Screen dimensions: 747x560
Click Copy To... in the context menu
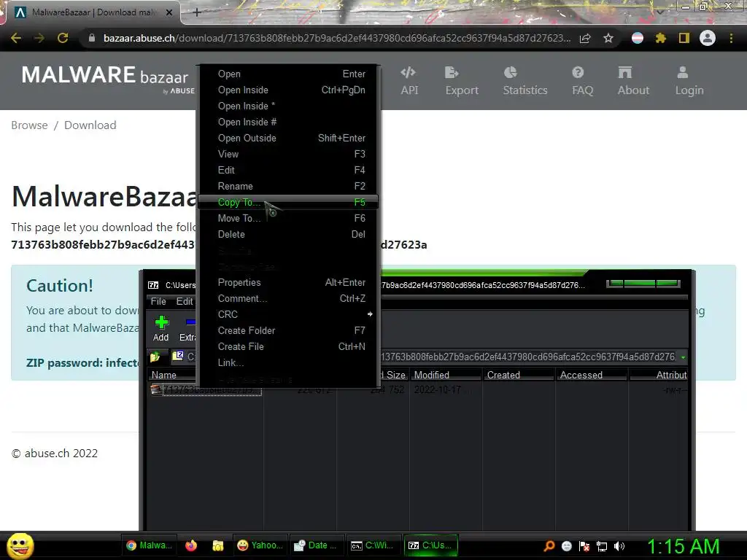click(287, 203)
